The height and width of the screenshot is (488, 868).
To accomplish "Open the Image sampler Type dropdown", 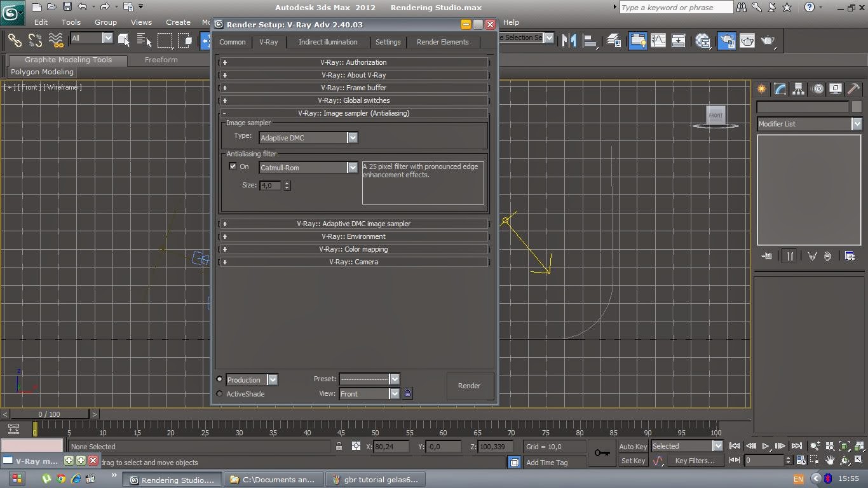I will click(x=308, y=138).
